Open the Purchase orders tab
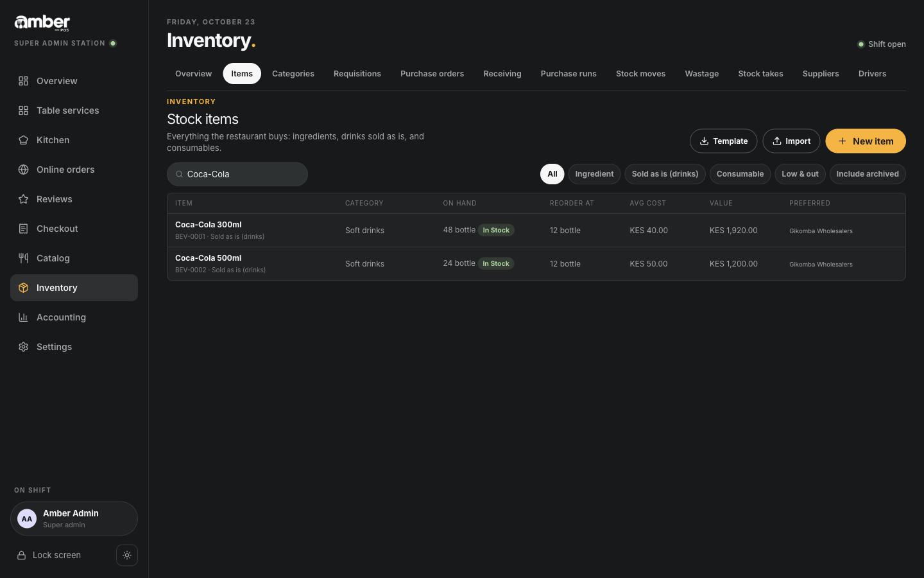 click(x=432, y=74)
